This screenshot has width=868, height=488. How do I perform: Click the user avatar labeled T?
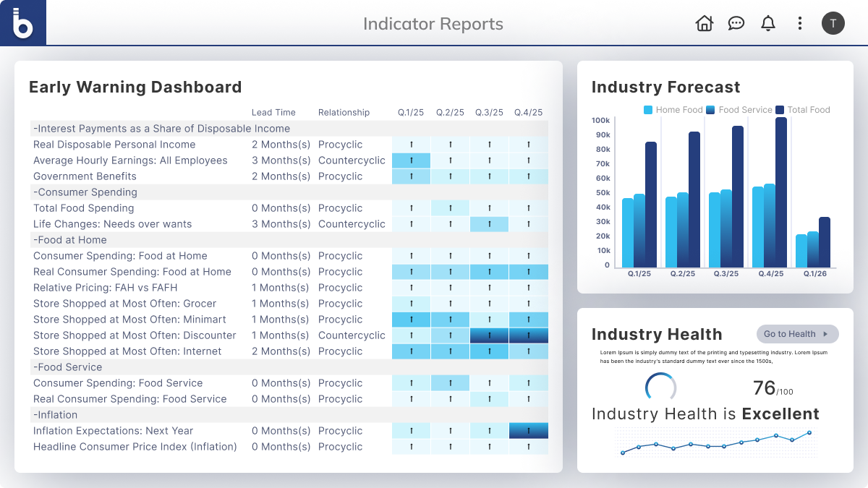(x=833, y=23)
